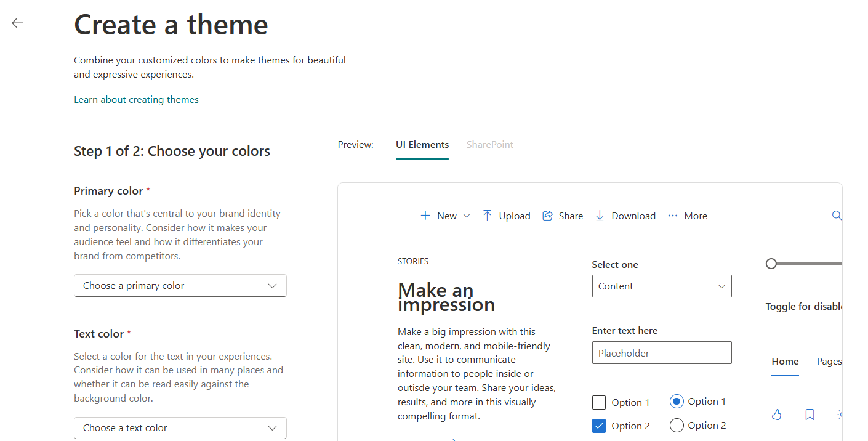868x441 pixels.
Task: Open the More options ellipsis
Action: pyautogui.click(x=674, y=216)
